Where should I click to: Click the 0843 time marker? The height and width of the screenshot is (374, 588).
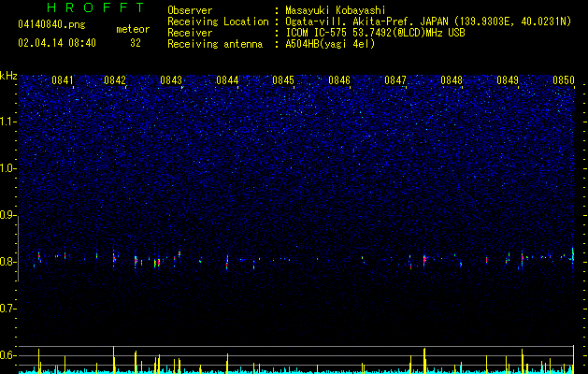pyautogui.click(x=171, y=80)
